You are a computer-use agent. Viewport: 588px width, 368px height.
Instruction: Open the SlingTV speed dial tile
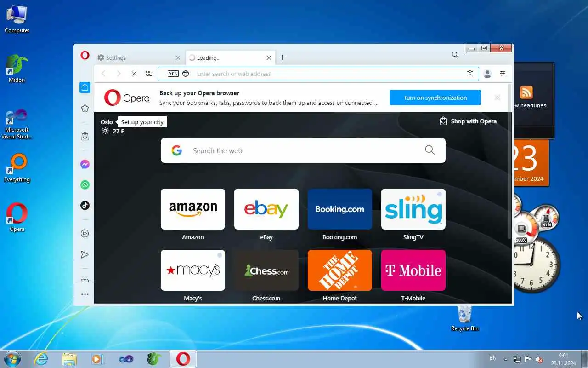tap(413, 209)
